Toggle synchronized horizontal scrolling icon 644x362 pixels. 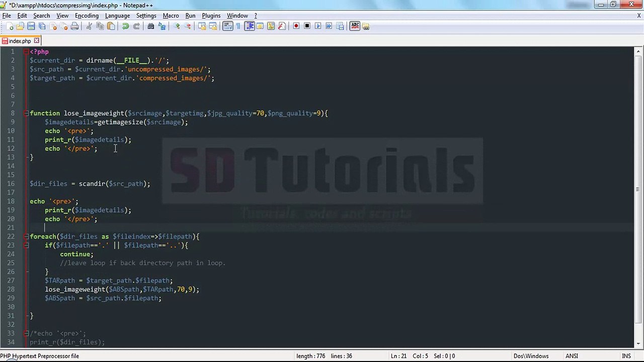(213, 26)
